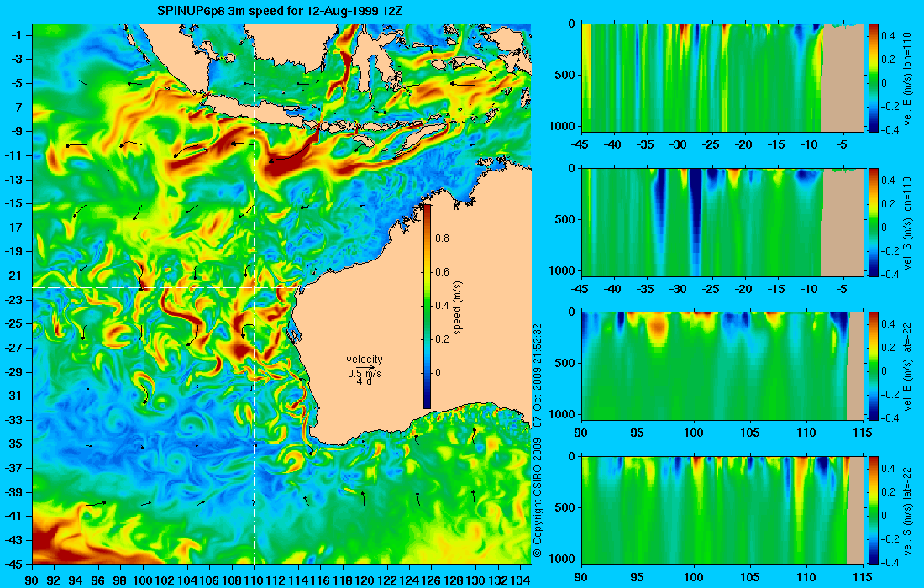Click the 'vel. S (m/s) lat=-22' label
The width and height of the screenshot is (924, 588).
pos(907,512)
